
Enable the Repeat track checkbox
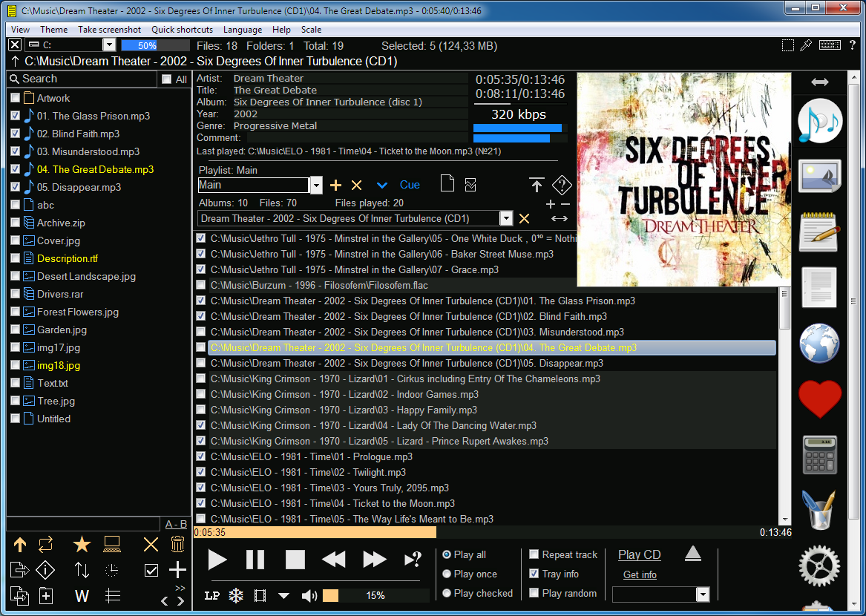[534, 554]
